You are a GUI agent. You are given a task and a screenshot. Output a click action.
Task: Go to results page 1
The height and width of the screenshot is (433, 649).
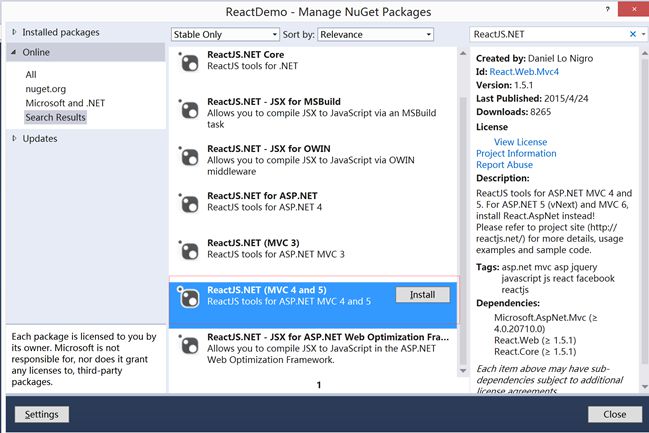pyautogui.click(x=319, y=385)
